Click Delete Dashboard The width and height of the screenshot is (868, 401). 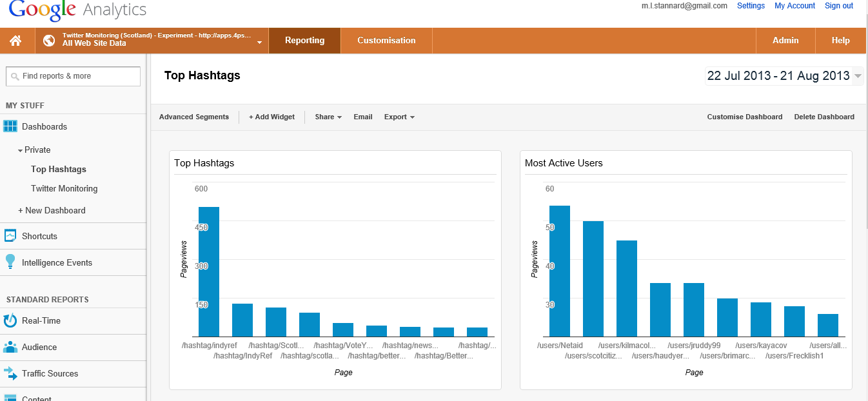click(824, 117)
